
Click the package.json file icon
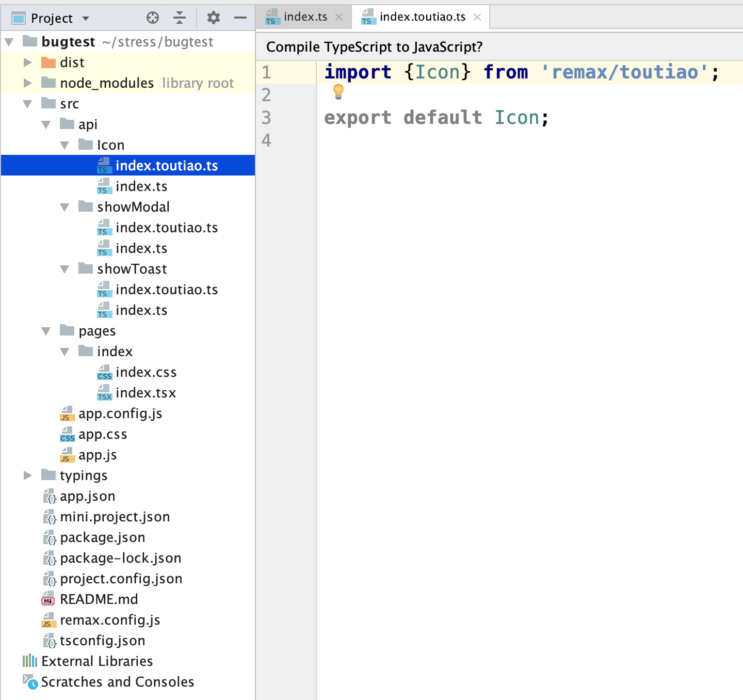coord(49,537)
